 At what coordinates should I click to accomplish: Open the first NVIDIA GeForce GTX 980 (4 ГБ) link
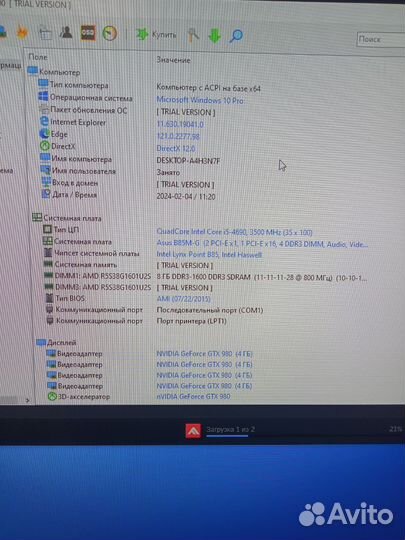click(x=204, y=354)
